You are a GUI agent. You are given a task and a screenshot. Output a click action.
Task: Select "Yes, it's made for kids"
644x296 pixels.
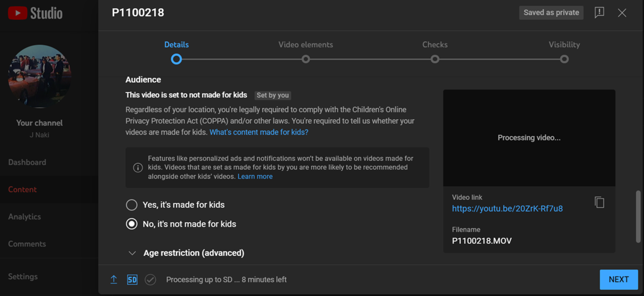pos(132,205)
